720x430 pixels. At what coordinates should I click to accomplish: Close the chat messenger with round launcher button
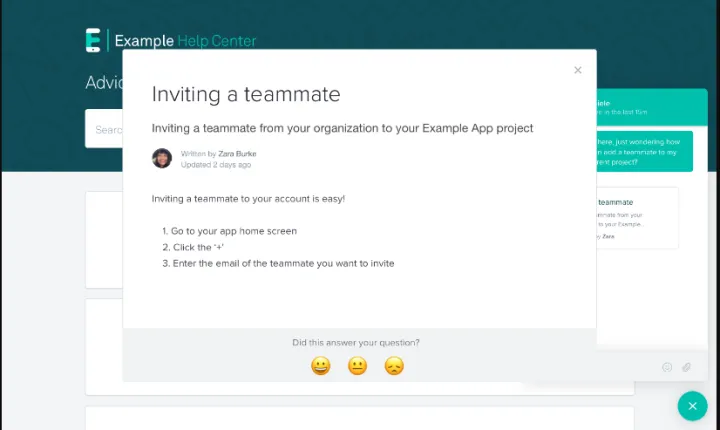pos(692,406)
